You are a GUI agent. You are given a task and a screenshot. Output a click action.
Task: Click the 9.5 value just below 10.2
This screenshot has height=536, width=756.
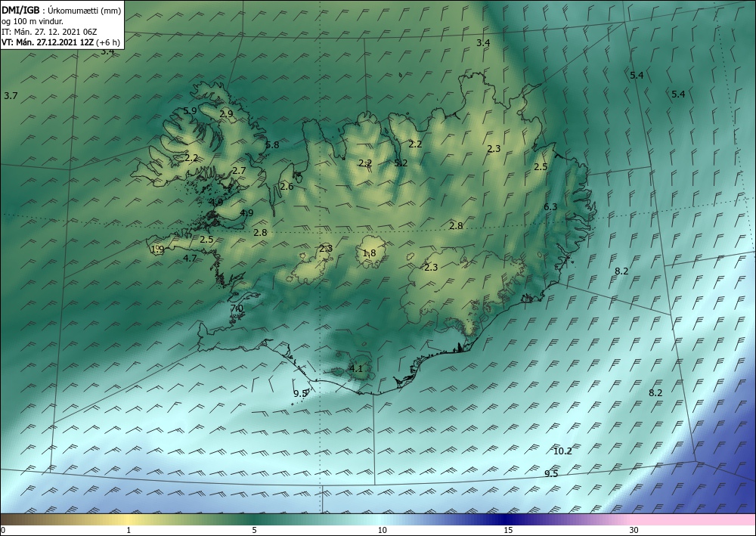551,474
